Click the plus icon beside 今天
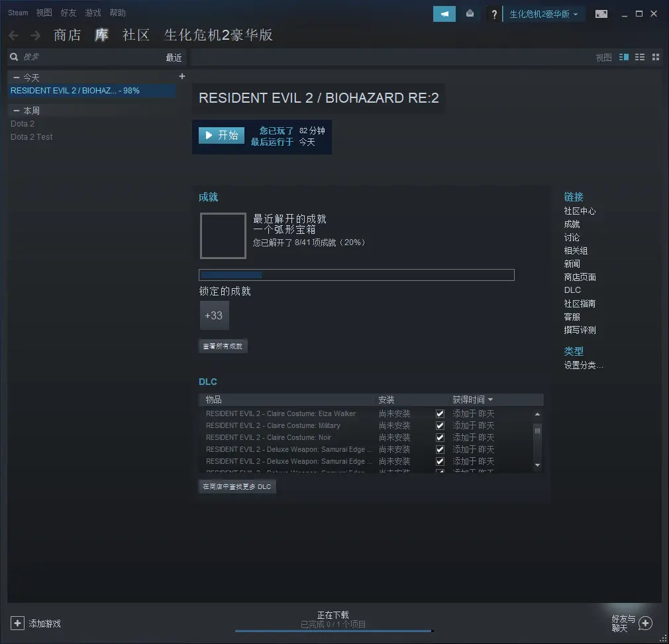The width and height of the screenshot is (669, 644). pos(182,76)
